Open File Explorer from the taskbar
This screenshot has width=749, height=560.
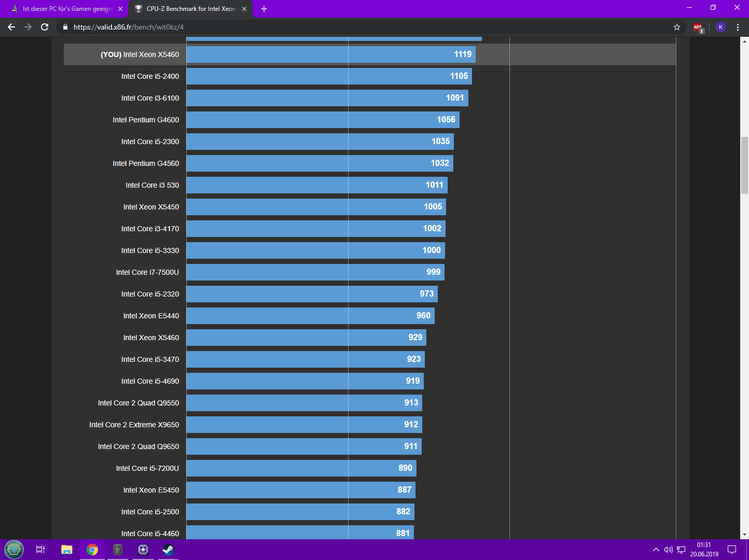tap(67, 550)
